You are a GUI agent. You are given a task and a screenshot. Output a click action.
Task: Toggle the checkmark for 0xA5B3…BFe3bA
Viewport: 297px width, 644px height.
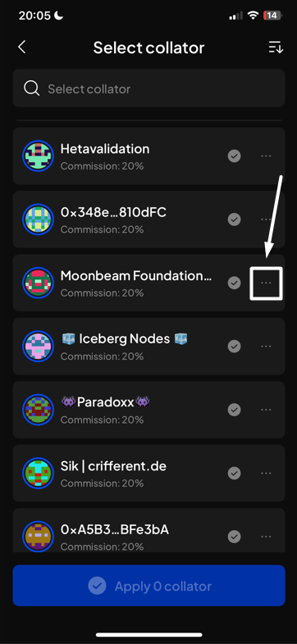(x=234, y=537)
